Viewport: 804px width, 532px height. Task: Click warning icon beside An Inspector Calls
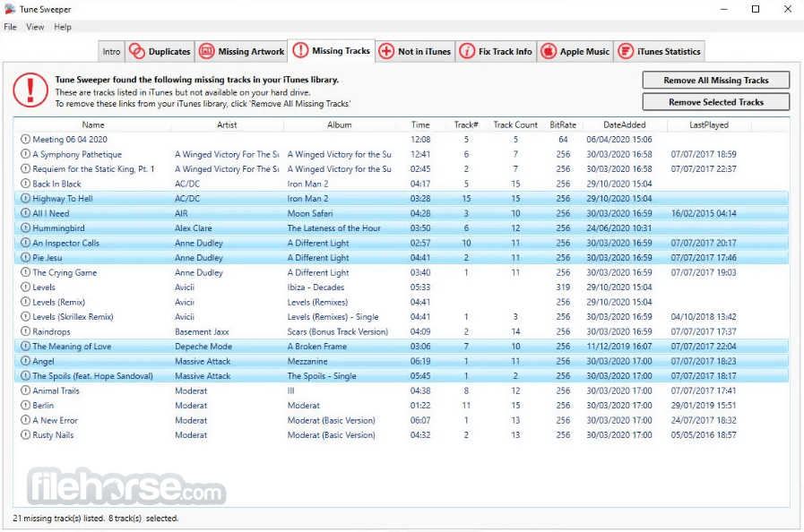click(25, 243)
